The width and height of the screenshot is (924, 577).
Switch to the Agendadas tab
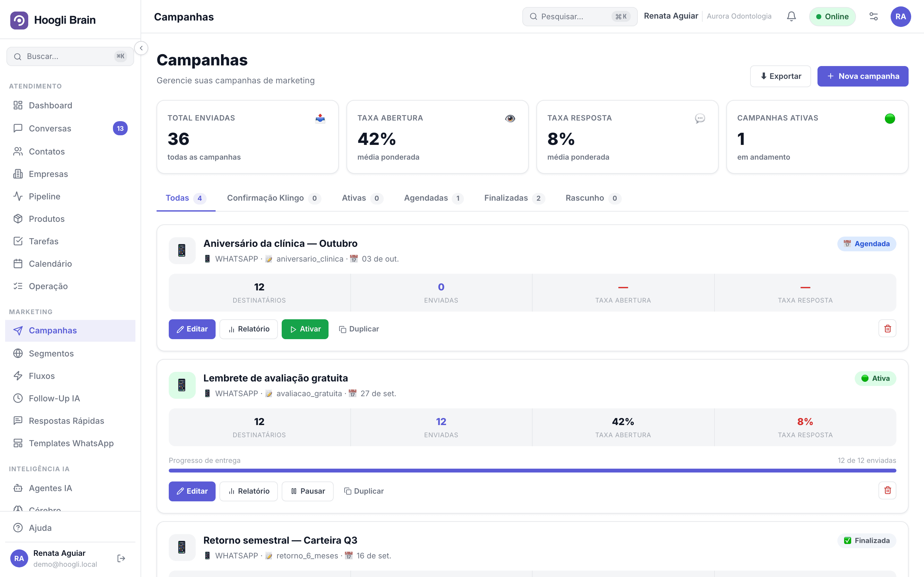point(433,198)
